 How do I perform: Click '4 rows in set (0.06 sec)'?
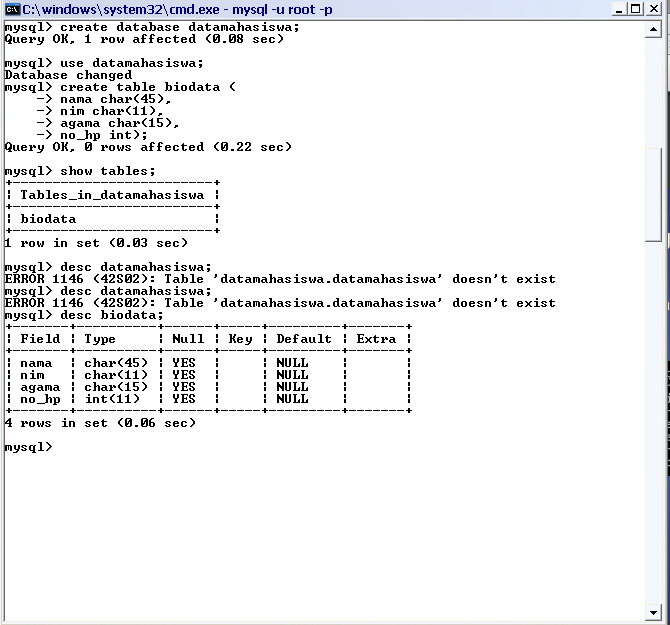pos(100,423)
